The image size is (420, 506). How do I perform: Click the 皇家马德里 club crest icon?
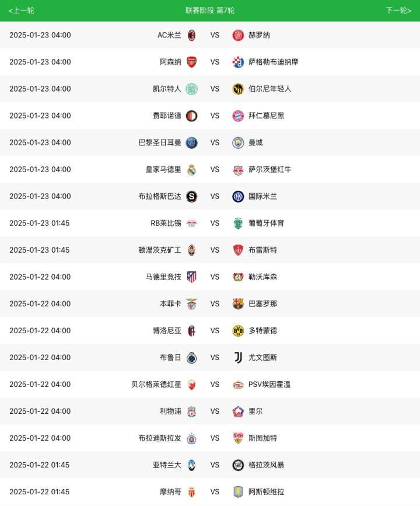[x=191, y=169]
